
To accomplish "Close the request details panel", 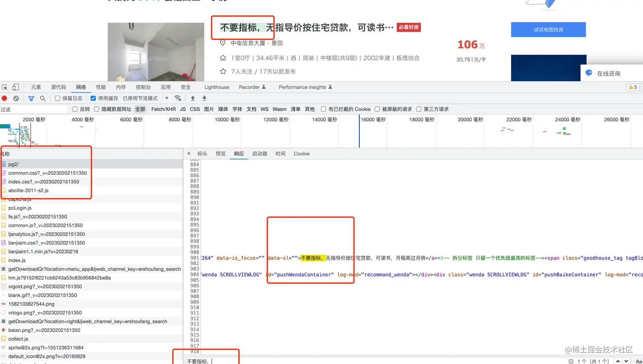I will click(x=189, y=154).
